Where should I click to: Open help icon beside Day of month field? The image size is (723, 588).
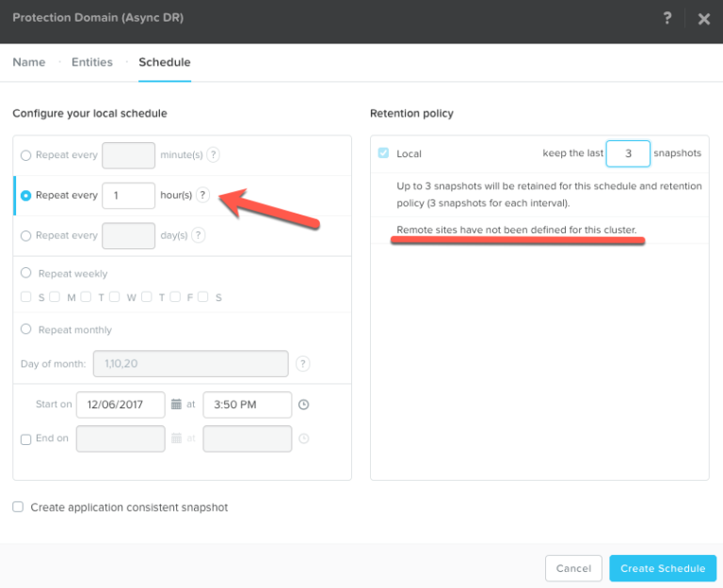(x=302, y=363)
